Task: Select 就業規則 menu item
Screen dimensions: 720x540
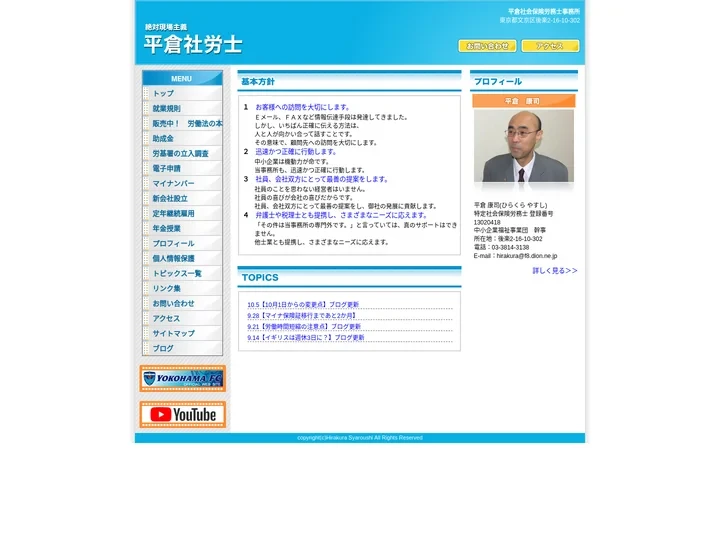Action: [x=182, y=108]
